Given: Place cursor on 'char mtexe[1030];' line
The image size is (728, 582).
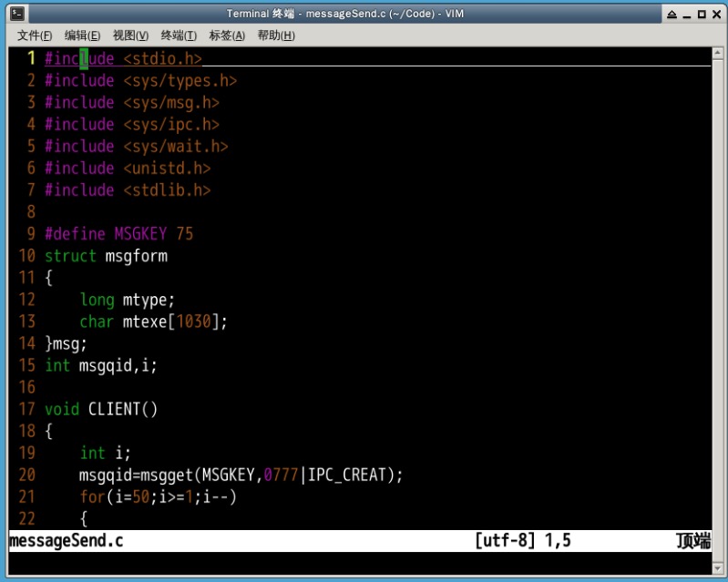Looking at the screenshot, I should coord(153,322).
